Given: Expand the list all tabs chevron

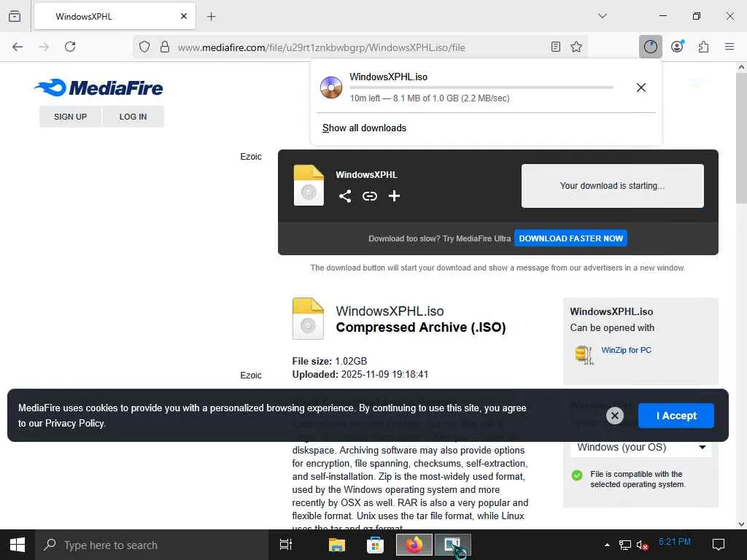Looking at the screenshot, I should click(x=602, y=16).
